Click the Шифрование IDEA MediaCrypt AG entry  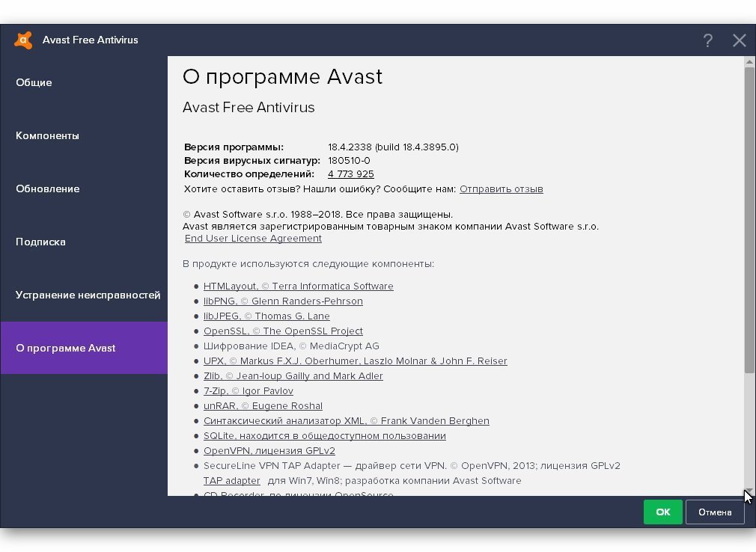pyautogui.click(x=291, y=346)
